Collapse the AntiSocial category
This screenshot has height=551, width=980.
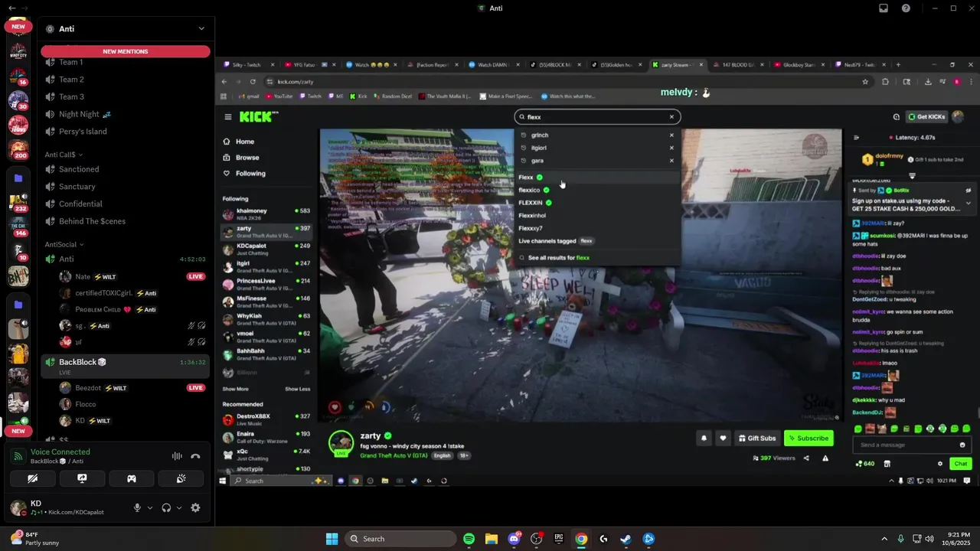[64, 244]
